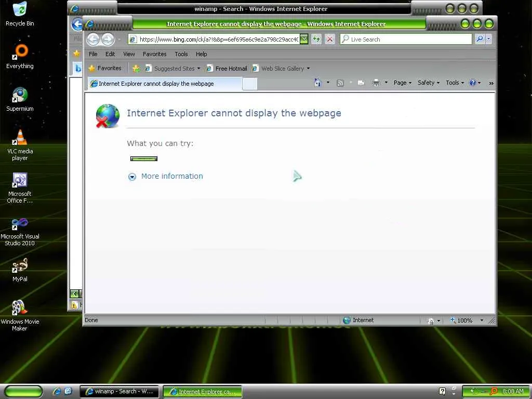Open the Favorites menu in menu bar
532x399 pixels.
click(x=154, y=54)
